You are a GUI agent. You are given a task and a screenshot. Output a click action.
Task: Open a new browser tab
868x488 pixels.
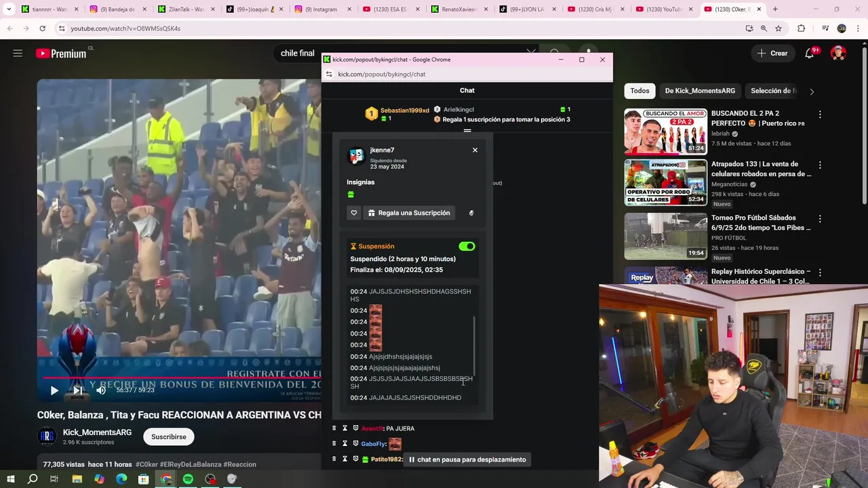[775, 9]
